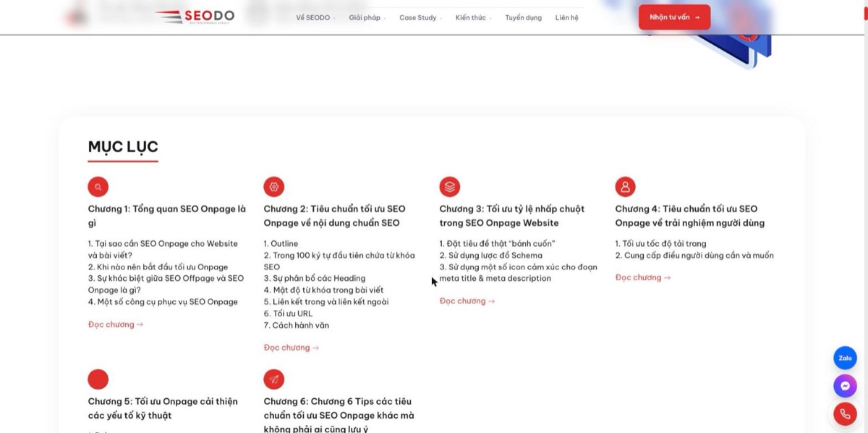Click 'Tối ưu tốc độ tải trang' item
The image size is (868, 433).
pos(661,243)
